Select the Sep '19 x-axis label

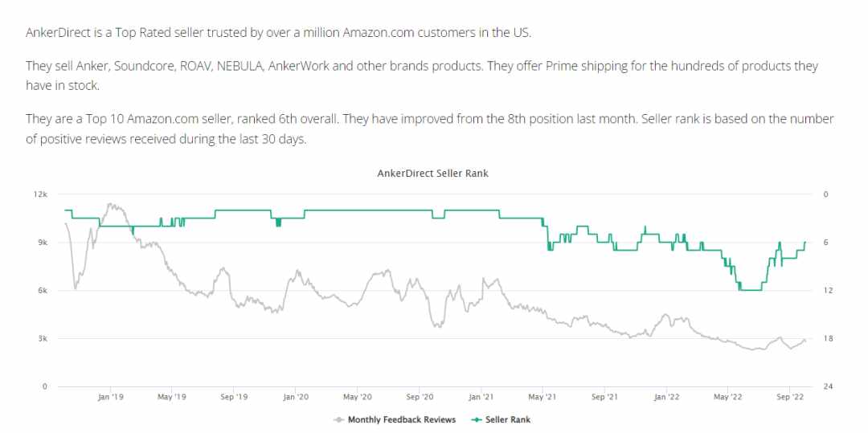[x=234, y=397]
